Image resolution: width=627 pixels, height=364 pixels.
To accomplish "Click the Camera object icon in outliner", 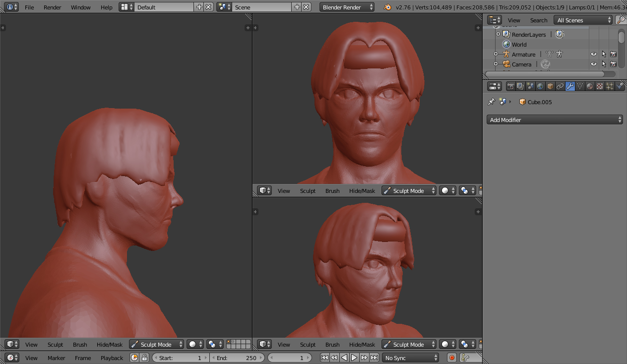I will 506,64.
